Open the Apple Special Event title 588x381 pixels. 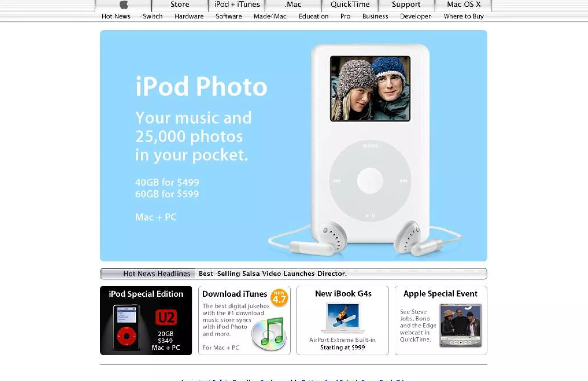coord(440,294)
